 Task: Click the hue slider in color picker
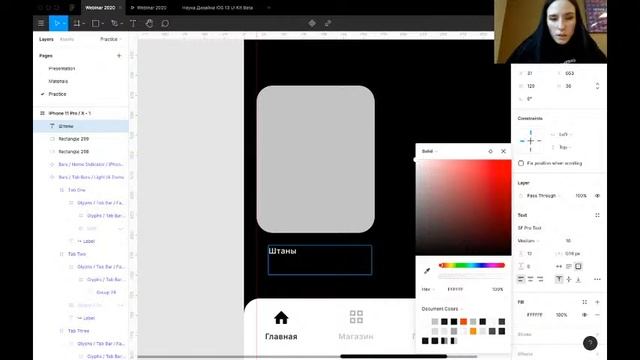(x=472, y=265)
